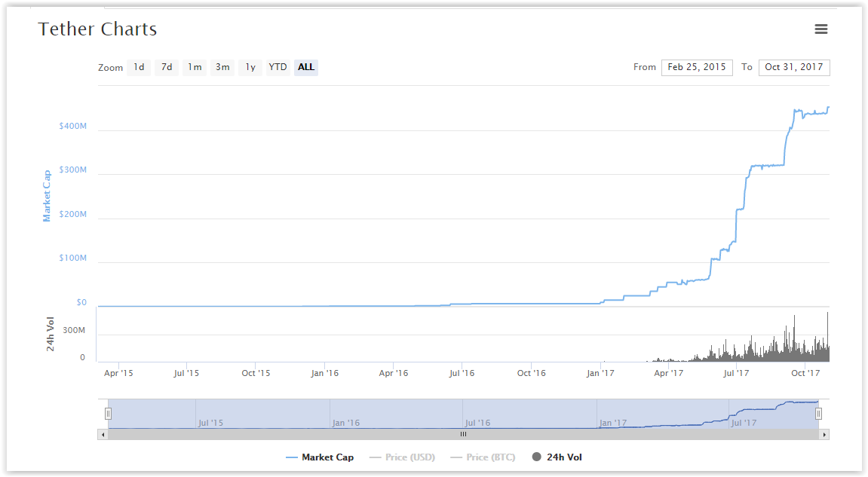Click the Apr '17 x-axis label
The height and width of the screenshot is (477, 868).
669,373
